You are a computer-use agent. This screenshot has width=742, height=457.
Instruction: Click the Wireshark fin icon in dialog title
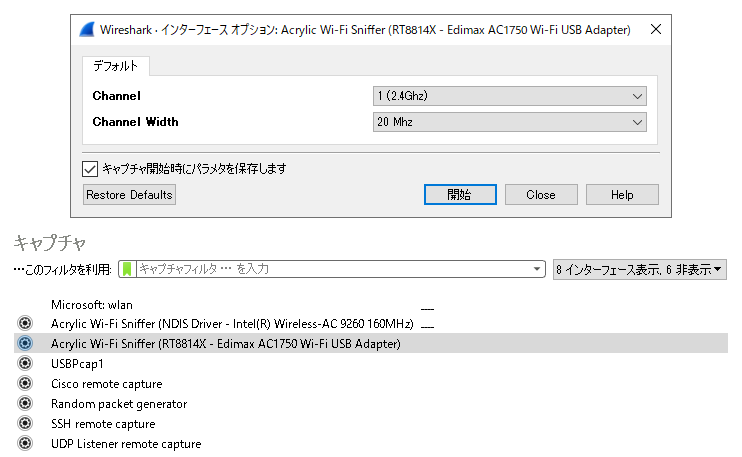pos(87,29)
